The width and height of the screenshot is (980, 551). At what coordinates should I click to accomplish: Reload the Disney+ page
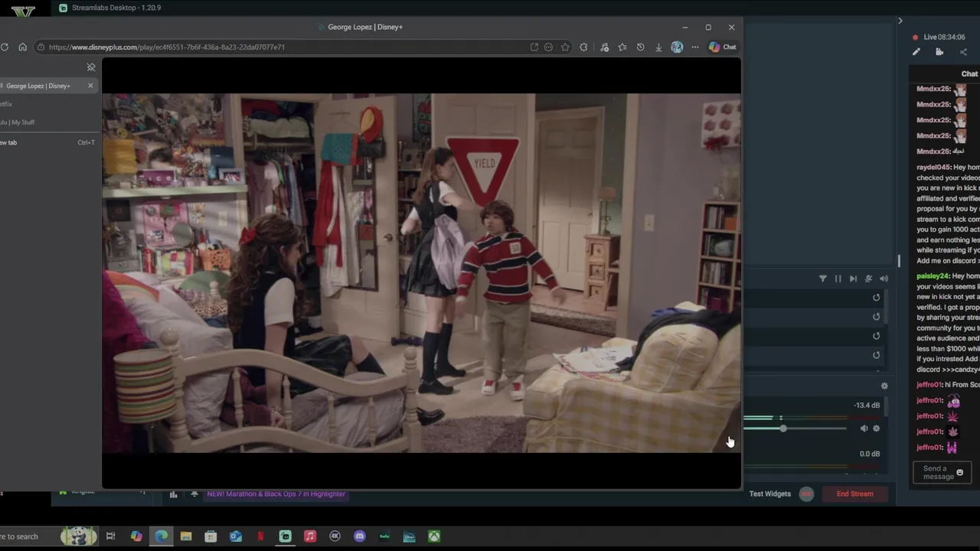[5, 47]
